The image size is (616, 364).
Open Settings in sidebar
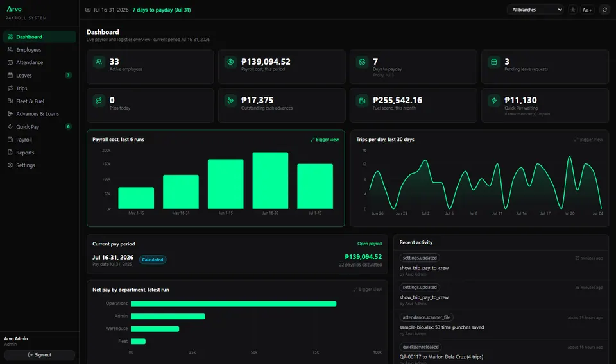pyautogui.click(x=39, y=165)
